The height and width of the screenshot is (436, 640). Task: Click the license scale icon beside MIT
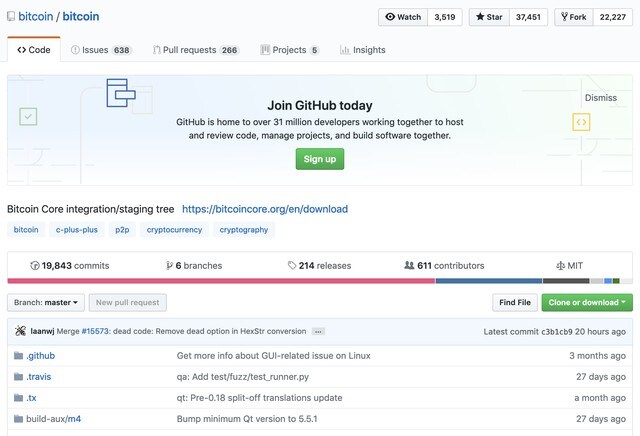point(560,266)
